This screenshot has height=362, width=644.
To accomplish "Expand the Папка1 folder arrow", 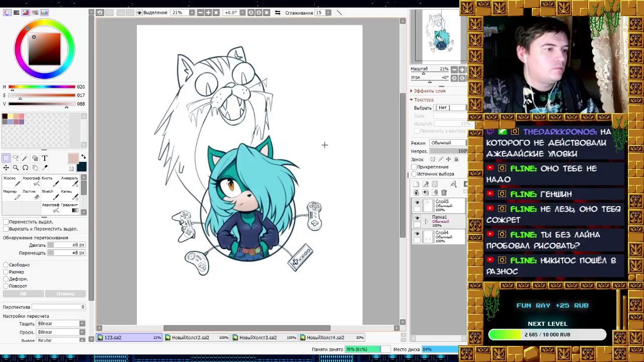I will [427, 221].
